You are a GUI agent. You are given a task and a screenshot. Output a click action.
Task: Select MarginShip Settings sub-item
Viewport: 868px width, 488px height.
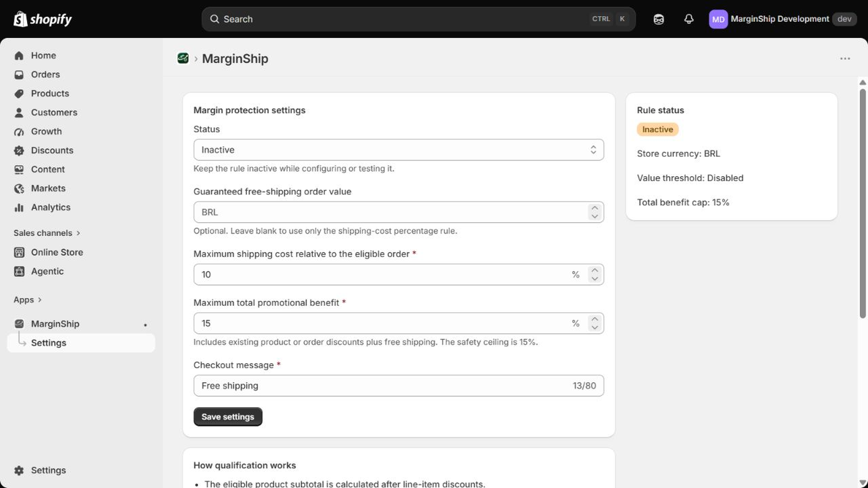[81, 343]
